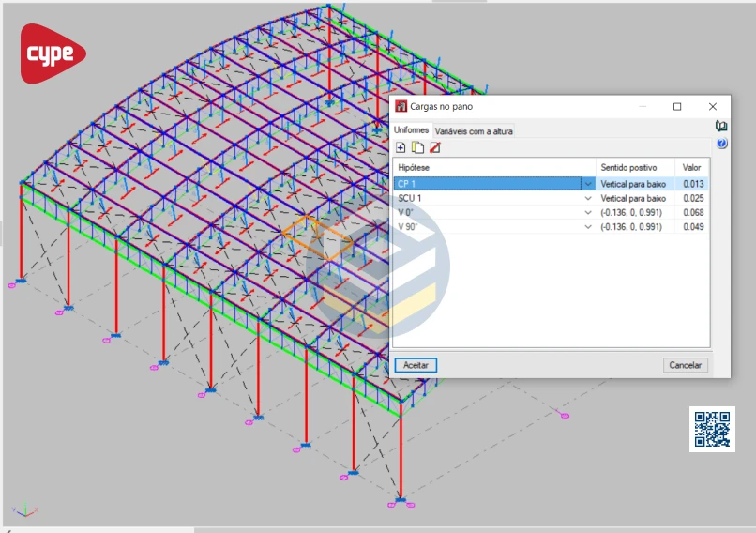756x533 pixels.
Task: Click the QR code image
Action: [x=712, y=429]
